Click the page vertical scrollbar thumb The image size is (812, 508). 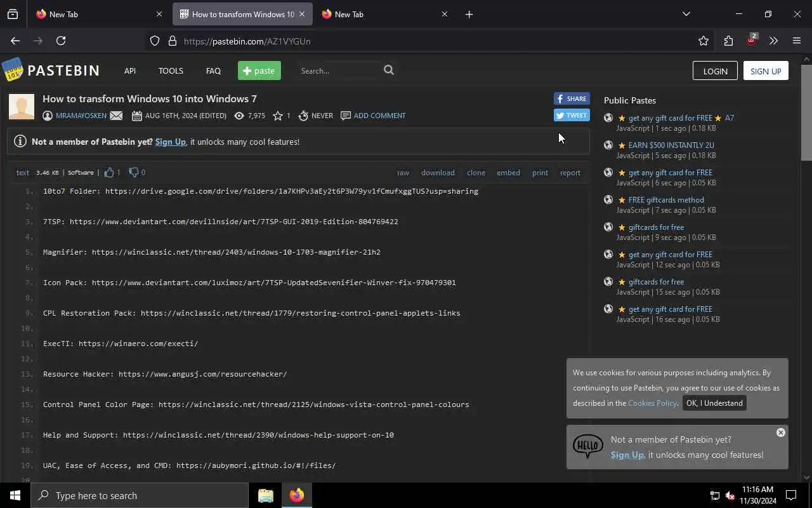tap(806, 112)
